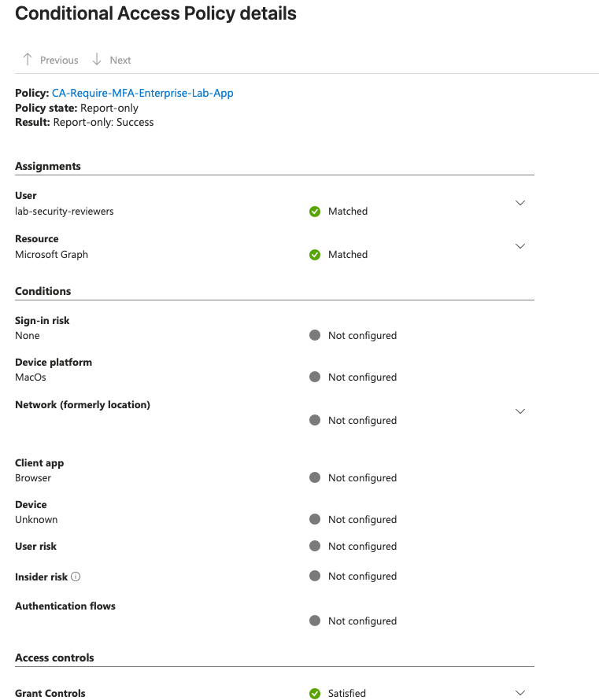Click the 'Browser' client app value
The image size is (599, 700).
pyautogui.click(x=33, y=477)
